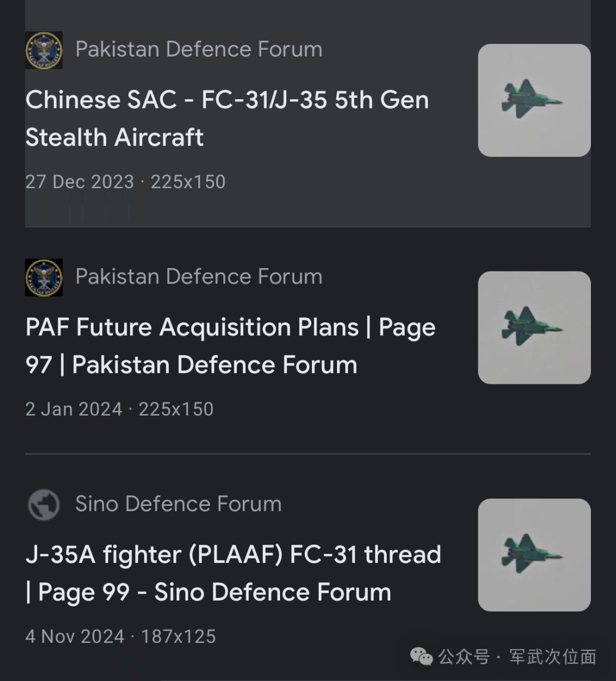Click the WeChat logo icon in the watermark

tap(422, 656)
